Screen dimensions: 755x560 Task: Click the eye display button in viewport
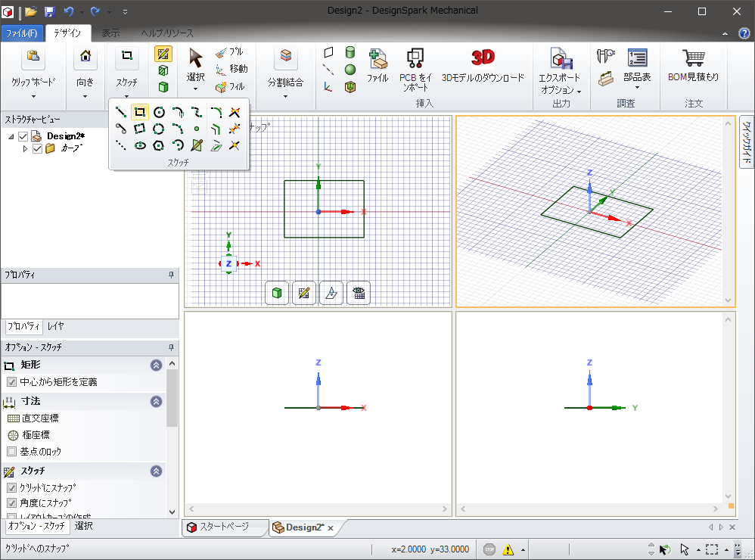pyautogui.click(x=359, y=293)
